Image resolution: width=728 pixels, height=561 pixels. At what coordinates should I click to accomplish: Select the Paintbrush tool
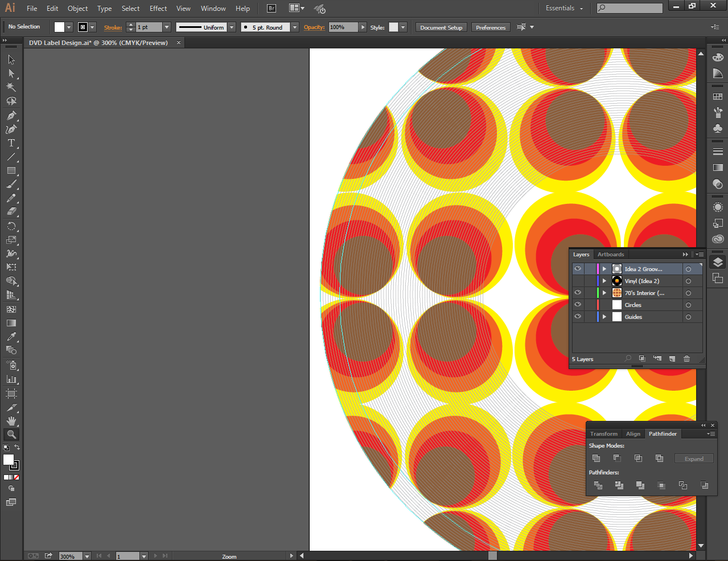[11, 184]
